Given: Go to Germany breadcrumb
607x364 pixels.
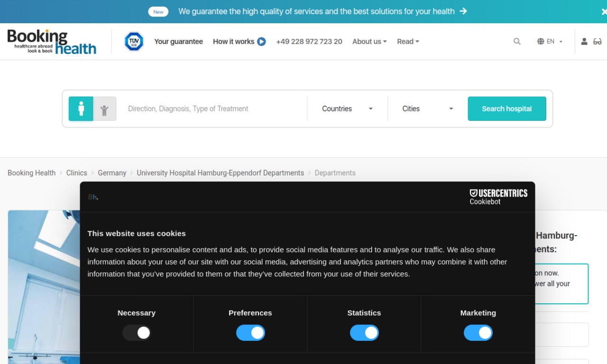Looking at the screenshot, I should coord(112,173).
